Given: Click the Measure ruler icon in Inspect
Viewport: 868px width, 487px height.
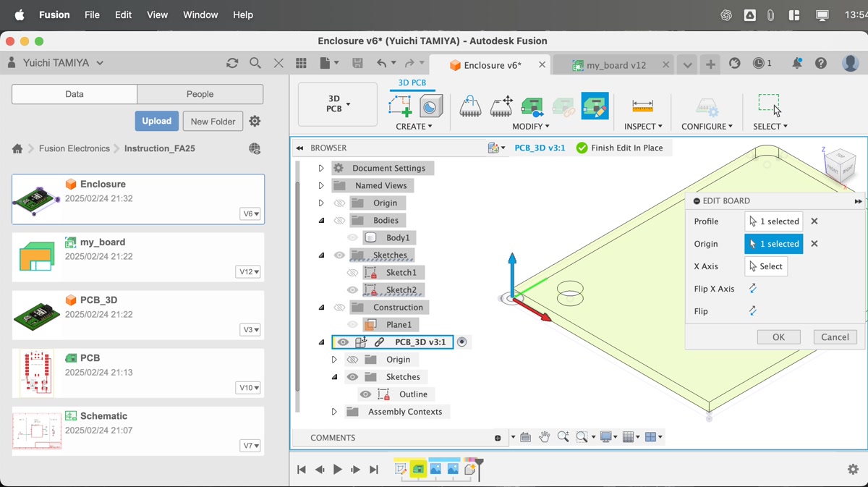Looking at the screenshot, I should click(642, 106).
